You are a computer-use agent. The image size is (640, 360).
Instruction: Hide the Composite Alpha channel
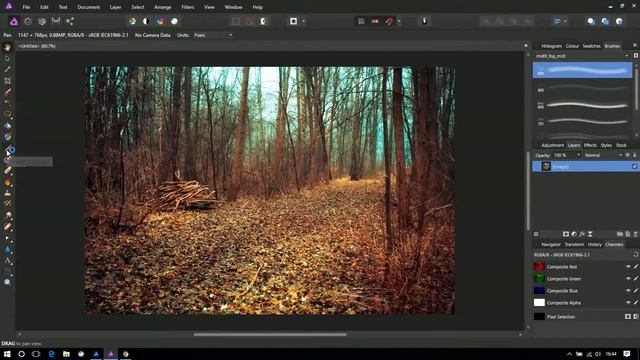628,303
